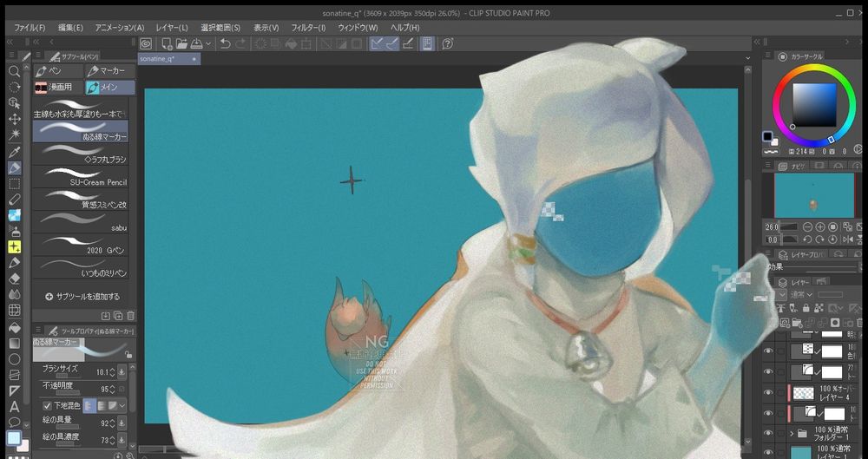Click the main drawing color swatch
The width and height of the screenshot is (868, 459).
[x=13, y=438]
